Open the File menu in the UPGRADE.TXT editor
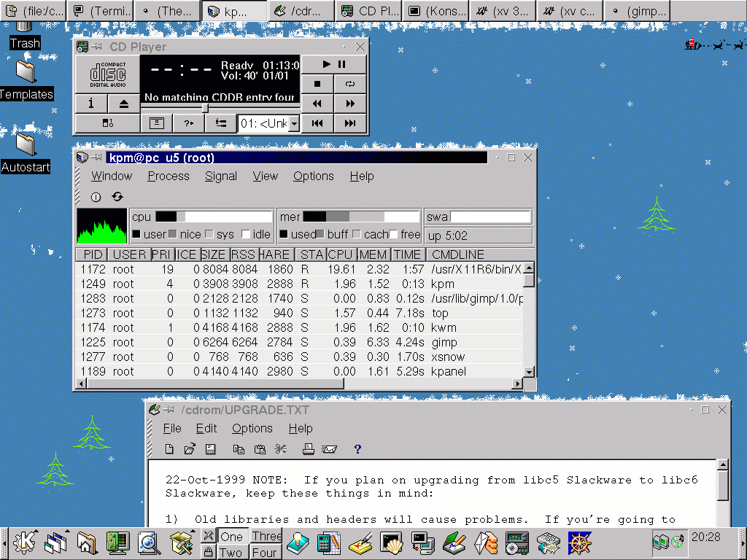Viewport: 747px width, 560px height. [x=172, y=429]
